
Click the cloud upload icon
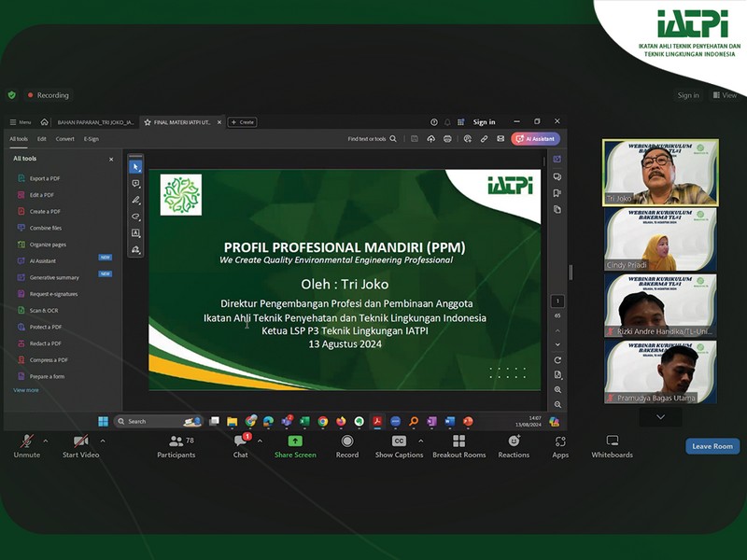(x=430, y=139)
